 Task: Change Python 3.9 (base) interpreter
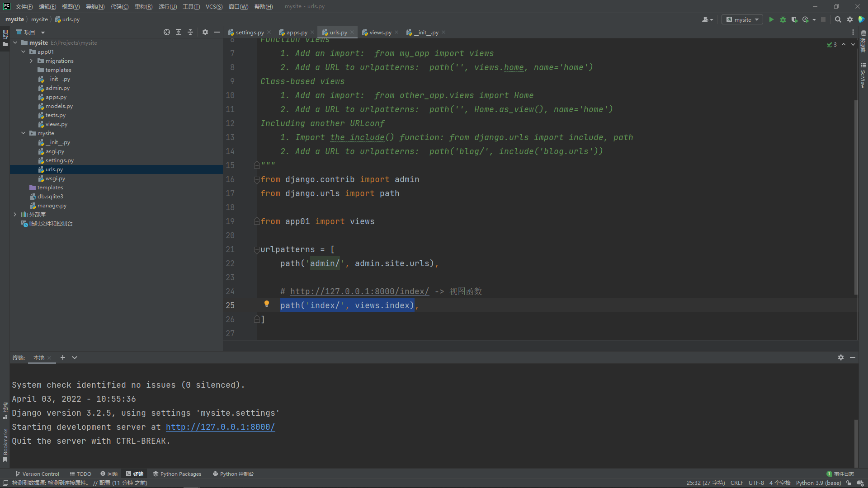[x=818, y=483]
